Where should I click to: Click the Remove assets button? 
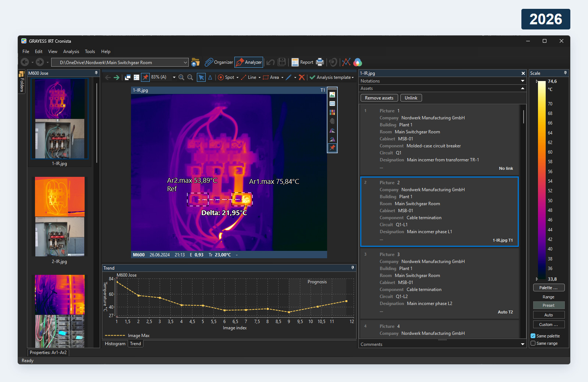click(379, 98)
